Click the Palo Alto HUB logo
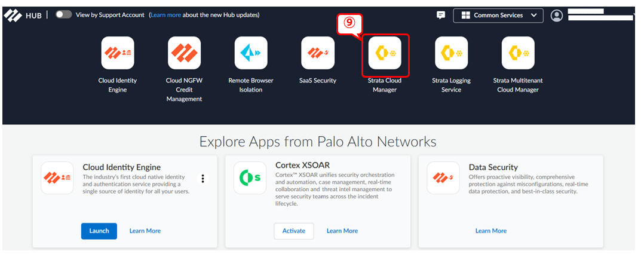This screenshot has height=257, width=644. [x=23, y=16]
